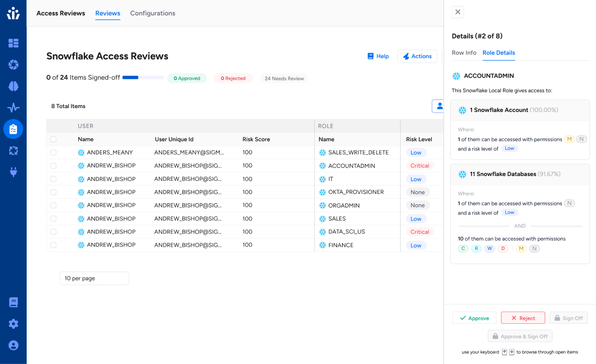Click Snowflake icon beside OKTA_PROVISIONER role
Viewport: 596px width, 364px height.
point(322,192)
